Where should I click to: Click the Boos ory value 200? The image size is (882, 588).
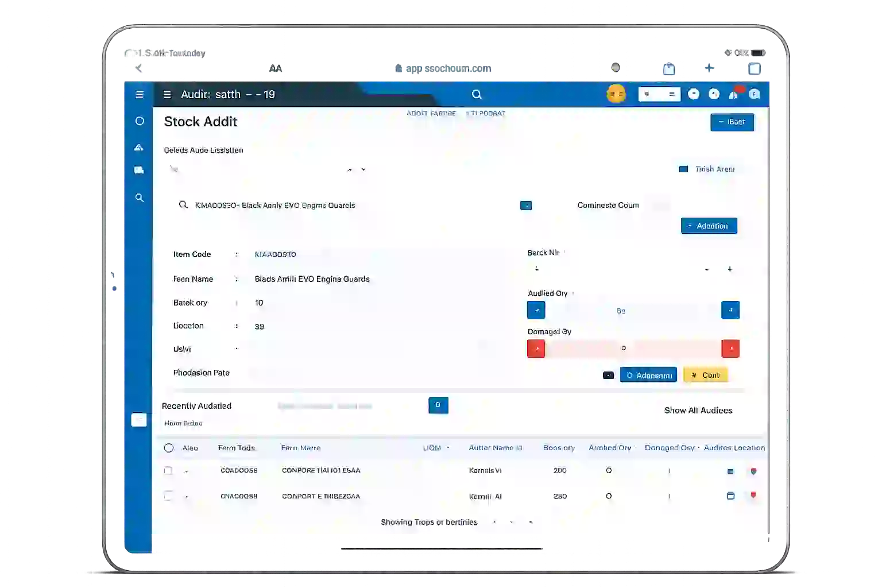(x=560, y=470)
